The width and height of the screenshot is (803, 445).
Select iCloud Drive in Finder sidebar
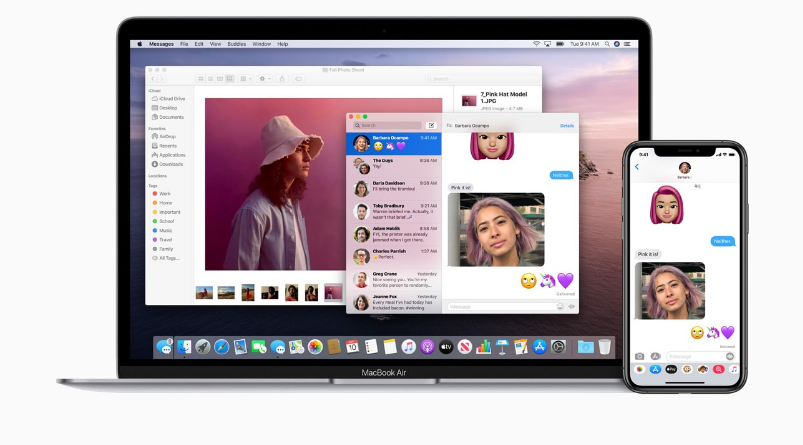point(168,99)
